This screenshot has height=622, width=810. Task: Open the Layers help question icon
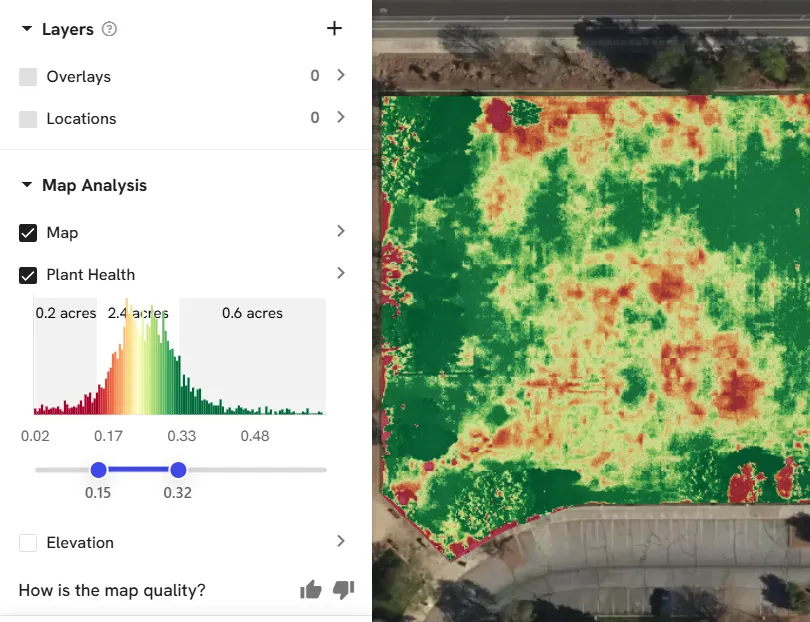[x=109, y=29]
